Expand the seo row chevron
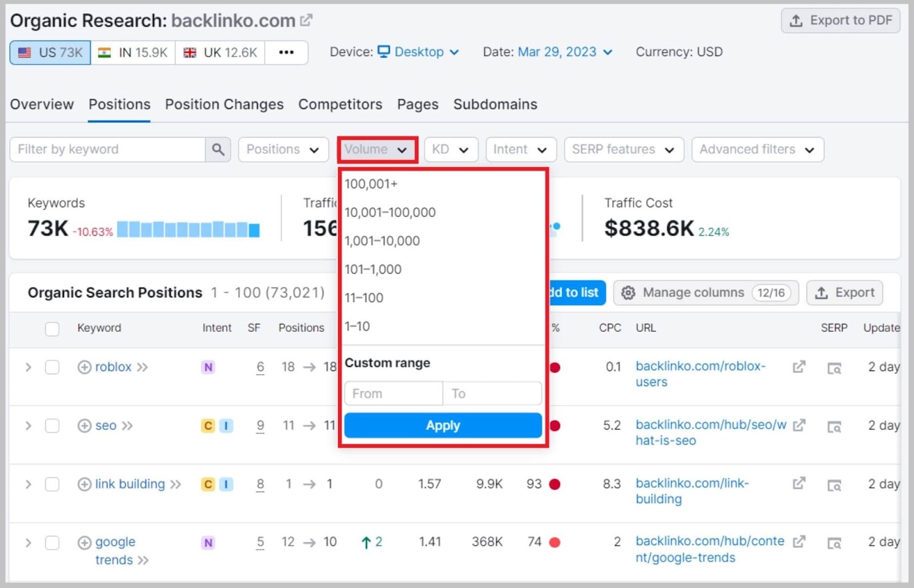Viewport: 914px width, 588px height. (28, 426)
